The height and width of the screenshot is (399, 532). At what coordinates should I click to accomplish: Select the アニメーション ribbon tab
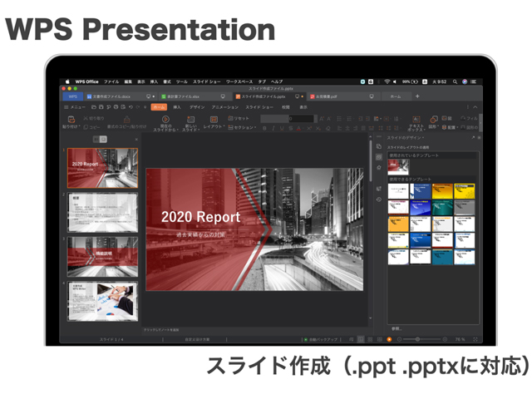pyautogui.click(x=225, y=107)
